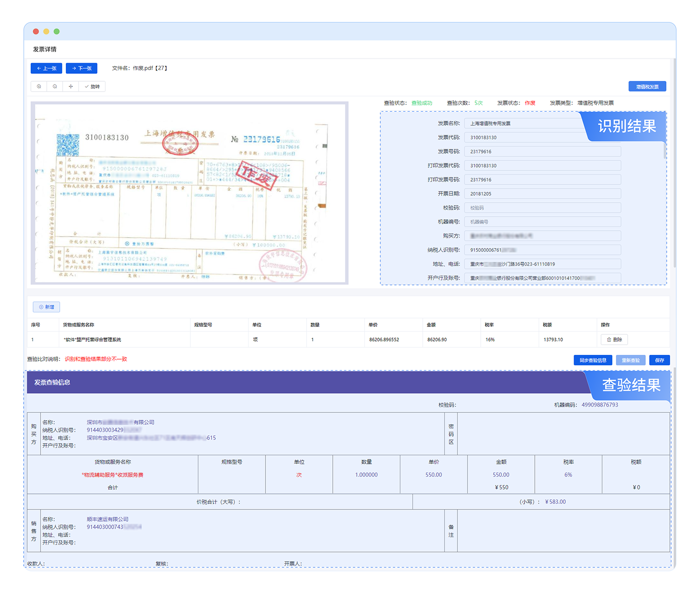Click the red macOS close window button
700x594 pixels.
[36, 31]
